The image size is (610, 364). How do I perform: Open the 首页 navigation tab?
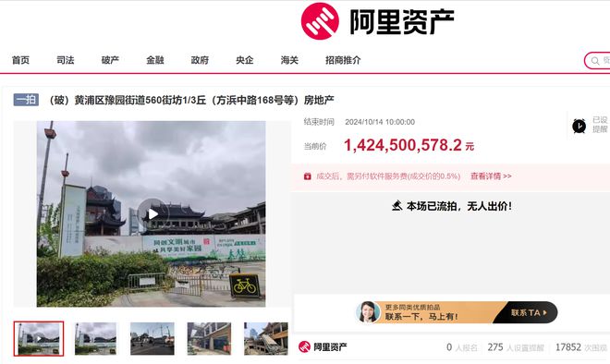point(20,60)
